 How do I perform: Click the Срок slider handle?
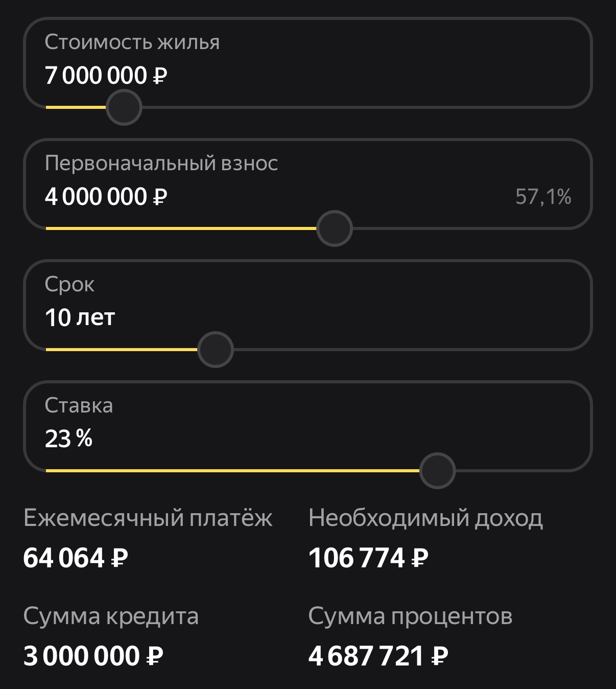coord(216,350)
